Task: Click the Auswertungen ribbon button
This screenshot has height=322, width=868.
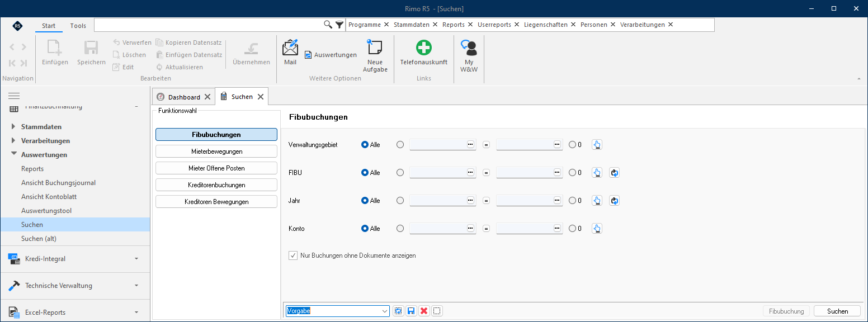Action: click(331, 55)
